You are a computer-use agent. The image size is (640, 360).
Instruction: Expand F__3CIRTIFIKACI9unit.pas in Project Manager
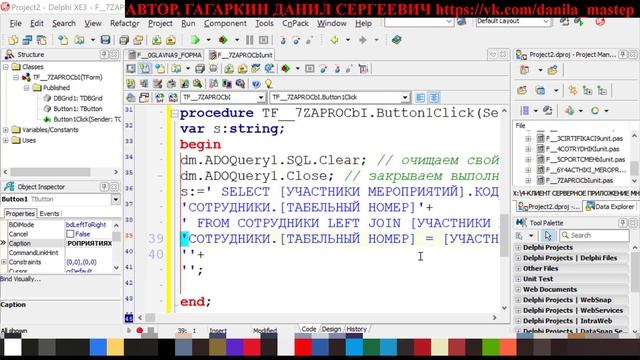pyautogui.click(x=528, y=138)
